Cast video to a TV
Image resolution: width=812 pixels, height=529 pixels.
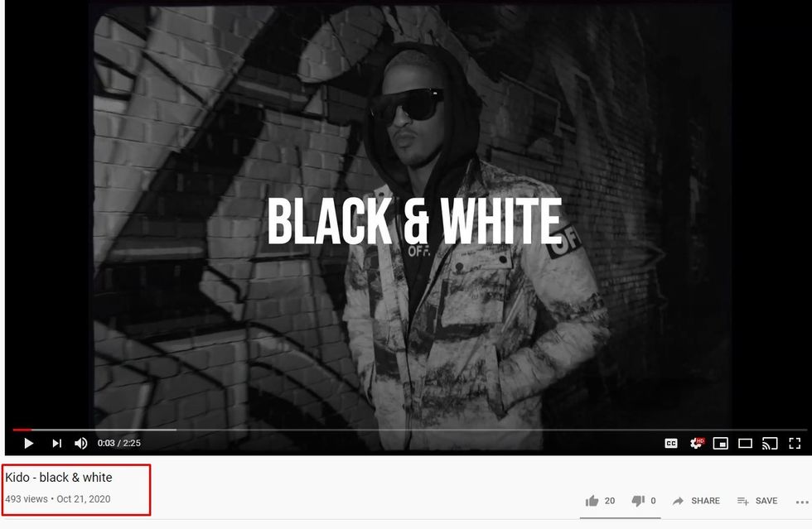[x=770, y=443]
